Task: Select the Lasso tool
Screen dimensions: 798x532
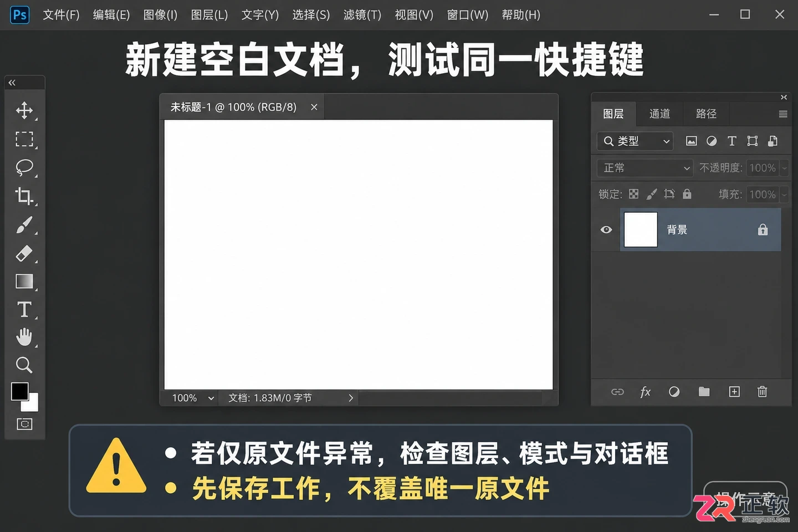Action: [24, 167]
